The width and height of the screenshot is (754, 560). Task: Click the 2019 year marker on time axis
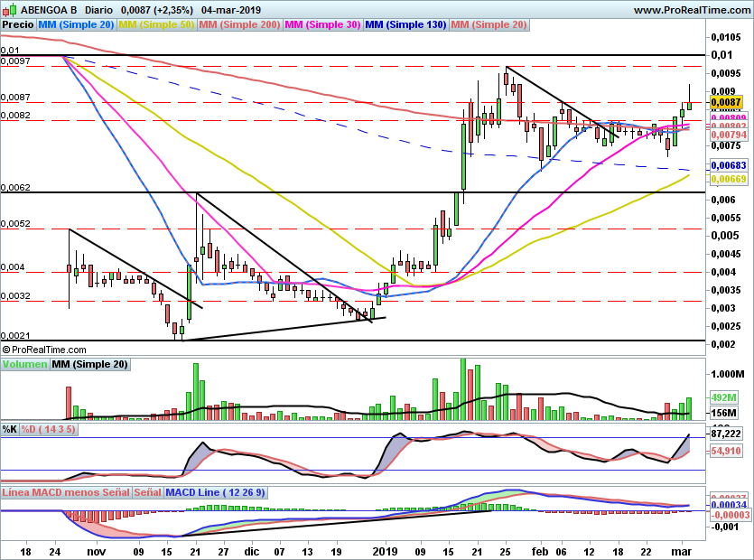click(386, 551)
